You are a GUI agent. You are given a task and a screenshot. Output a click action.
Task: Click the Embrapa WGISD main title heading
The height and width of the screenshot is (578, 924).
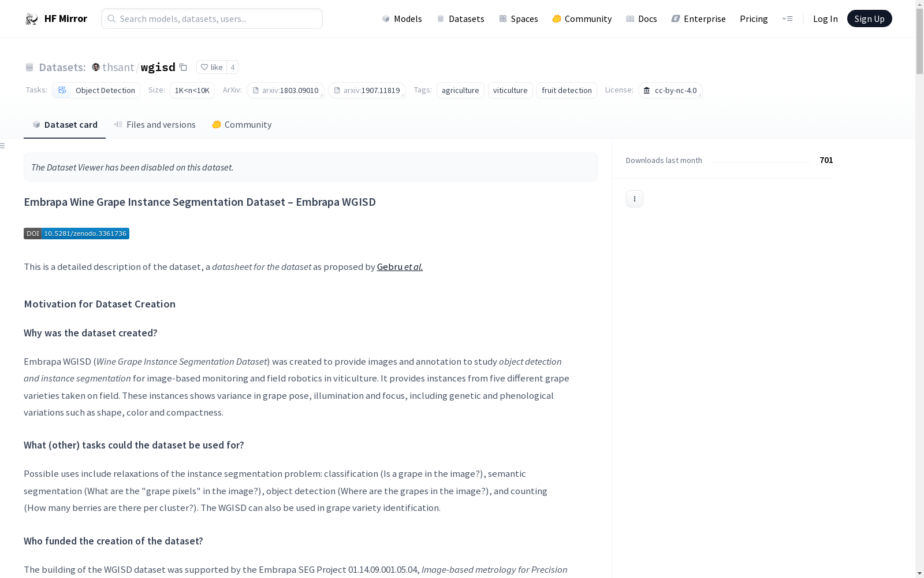point(200,202)
